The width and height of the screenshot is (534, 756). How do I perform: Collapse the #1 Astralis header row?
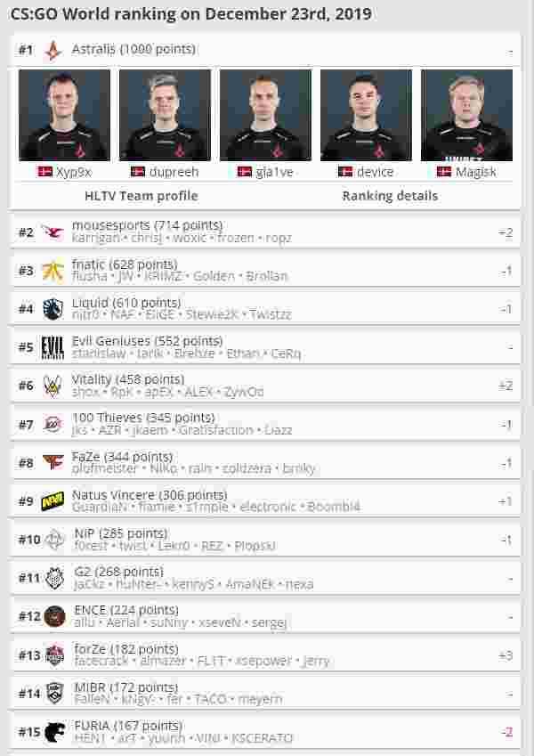[x=265, y=50]
